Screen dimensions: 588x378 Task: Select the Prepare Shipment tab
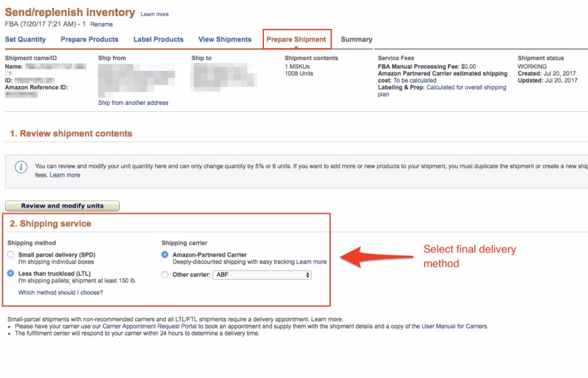[x=296, y=39]
